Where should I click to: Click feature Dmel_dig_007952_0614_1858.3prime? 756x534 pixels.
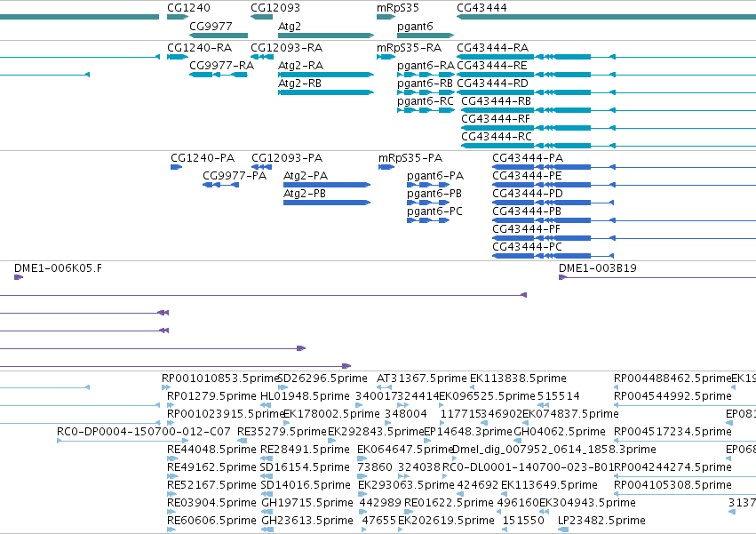coord(454,458)
